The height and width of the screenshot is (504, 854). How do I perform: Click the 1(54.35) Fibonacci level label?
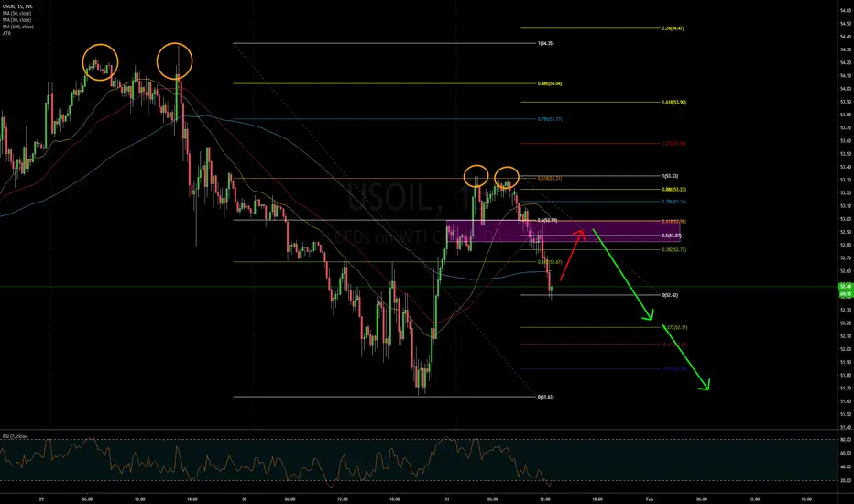pyautogui.click(x=546, y=43)
